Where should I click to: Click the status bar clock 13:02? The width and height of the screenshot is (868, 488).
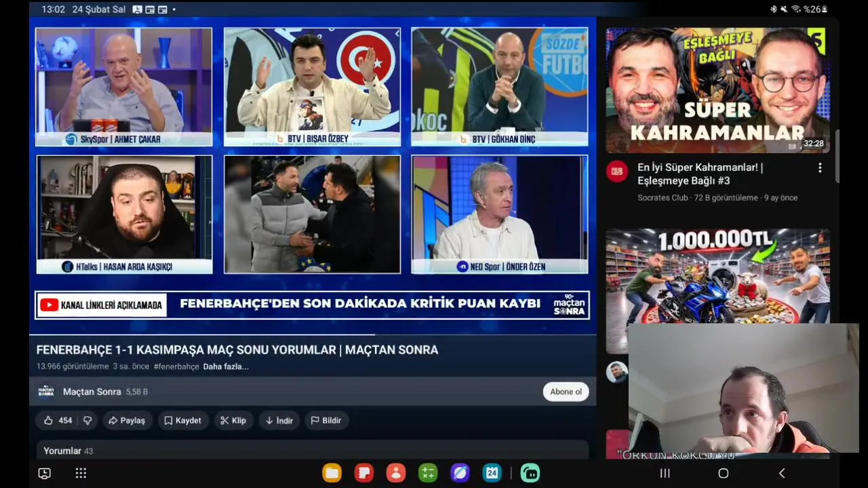click(x=53, y=9)
